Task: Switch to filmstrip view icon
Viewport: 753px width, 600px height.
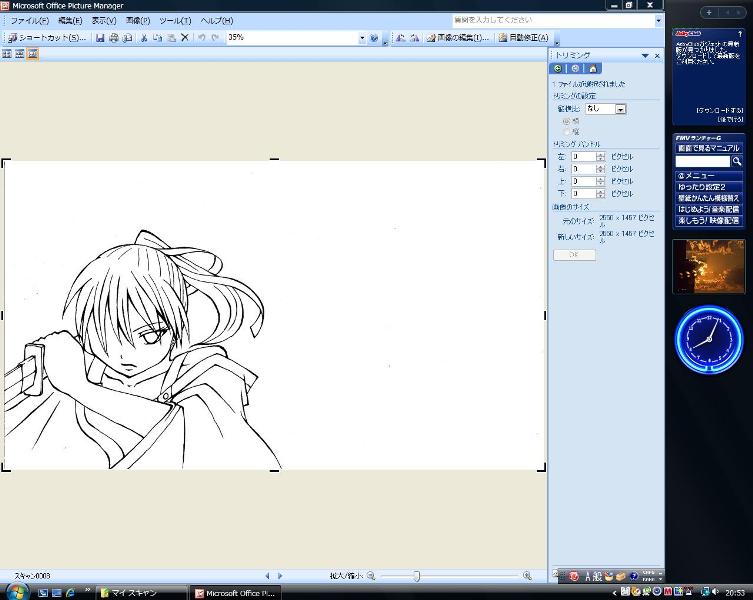Action: [20, 54]
